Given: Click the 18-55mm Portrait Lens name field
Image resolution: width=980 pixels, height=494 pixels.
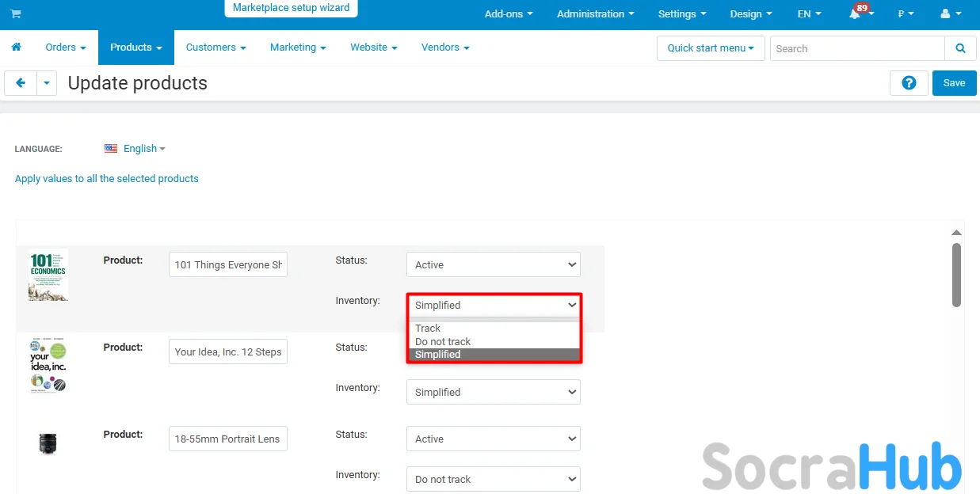Looking at the screenshot, I should click(x=228, y=439).
